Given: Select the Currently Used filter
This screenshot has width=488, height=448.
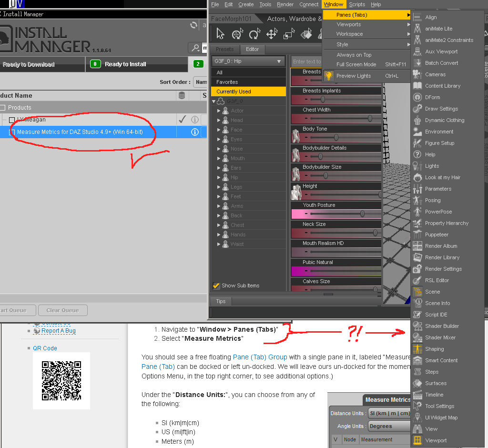Looking at the screenshot, I should 248,92.
